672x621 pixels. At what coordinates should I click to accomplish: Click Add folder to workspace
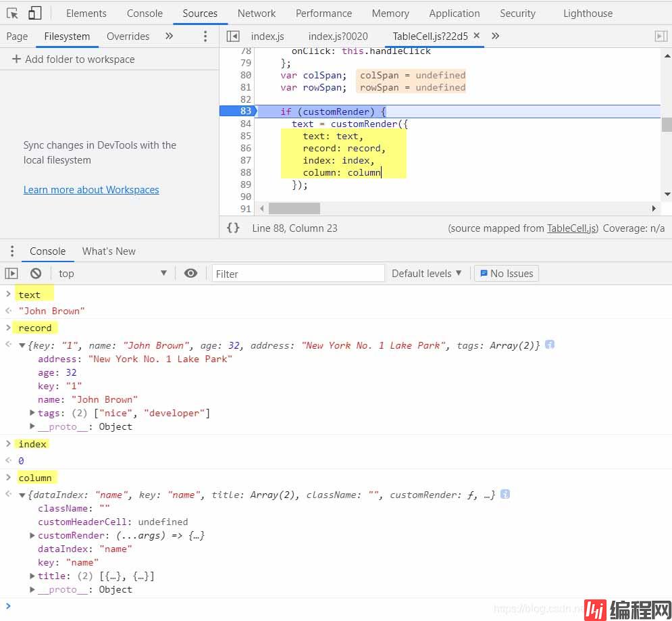(x=73, y=59)
